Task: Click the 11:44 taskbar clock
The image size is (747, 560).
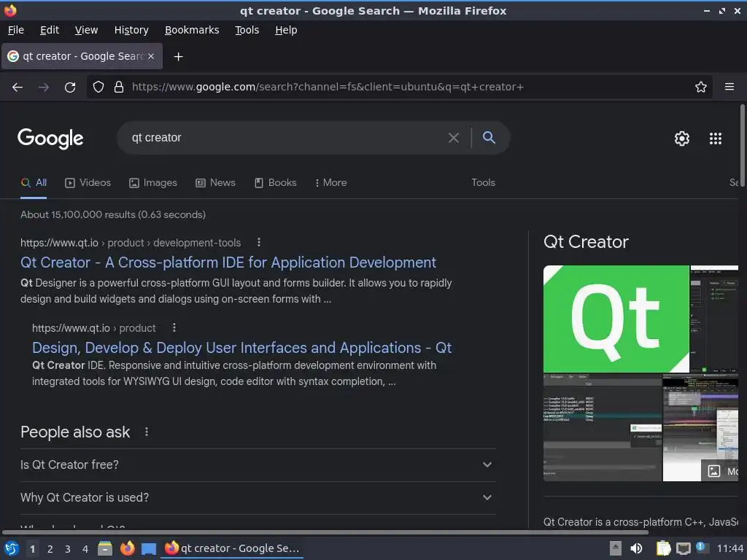Action: tap(729, 548)
